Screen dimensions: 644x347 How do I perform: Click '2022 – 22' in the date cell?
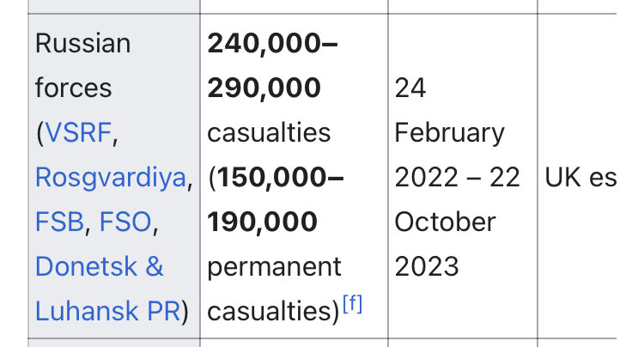pos(457,178)
